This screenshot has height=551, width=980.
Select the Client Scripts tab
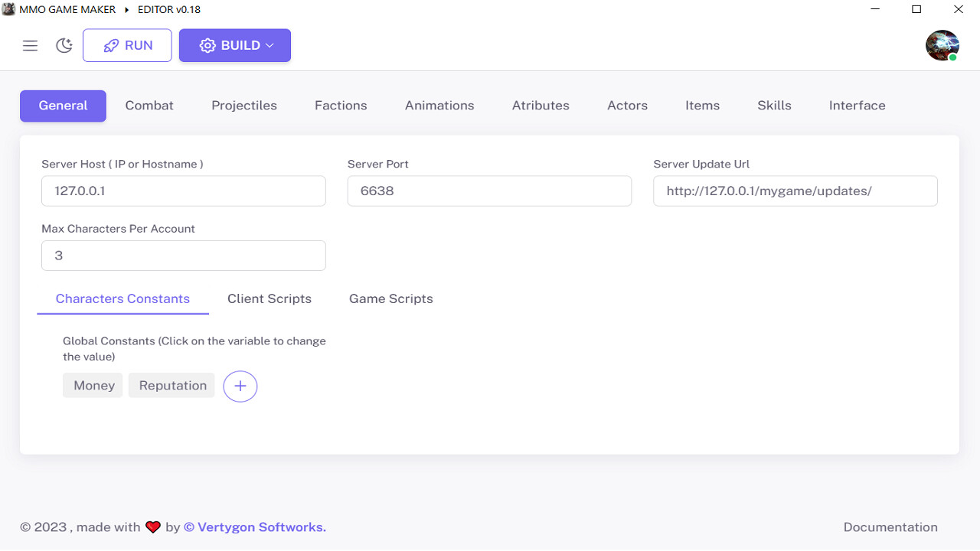pos(269,298)
